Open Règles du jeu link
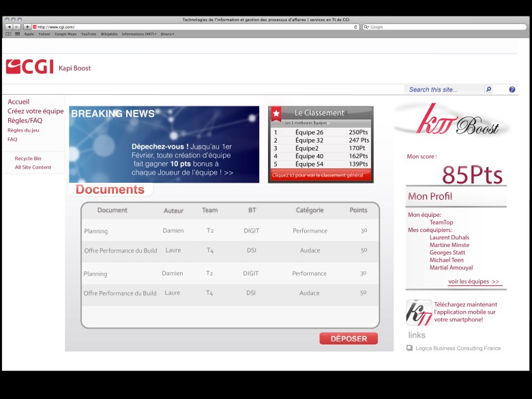532x399 pixels. pyautogui.click(x=23, y=130)
